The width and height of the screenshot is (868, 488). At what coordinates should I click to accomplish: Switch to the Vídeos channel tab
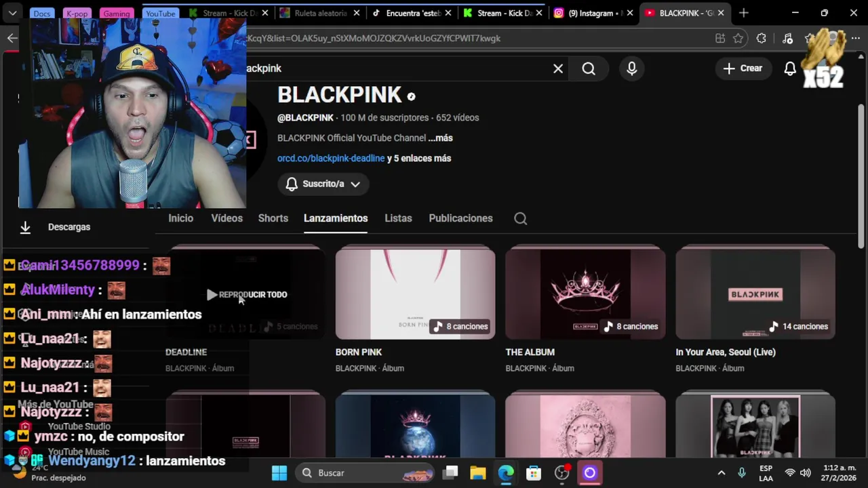point(226,218)
